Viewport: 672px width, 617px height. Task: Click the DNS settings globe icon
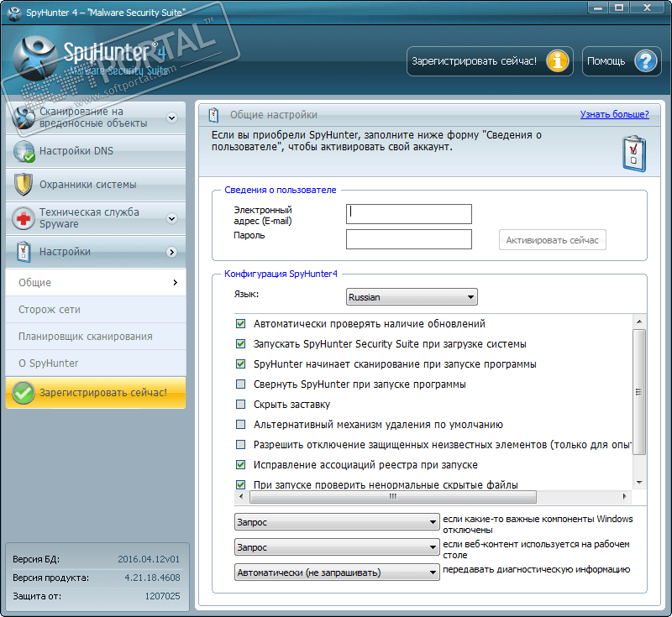tap(24, 151)
